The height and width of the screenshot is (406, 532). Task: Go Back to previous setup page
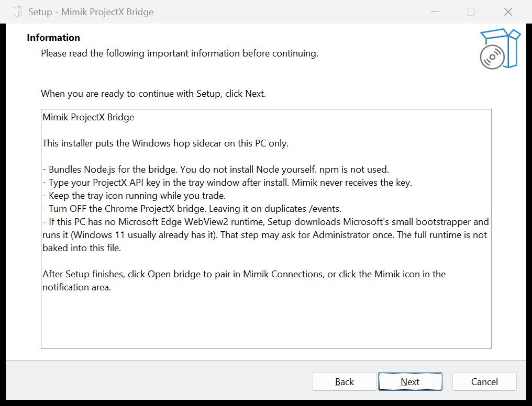click(x=345, y=381)
